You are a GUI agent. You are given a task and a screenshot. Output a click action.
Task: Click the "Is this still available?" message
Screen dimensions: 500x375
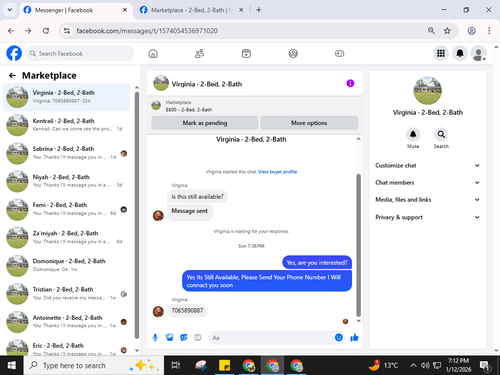click(197, 197)
